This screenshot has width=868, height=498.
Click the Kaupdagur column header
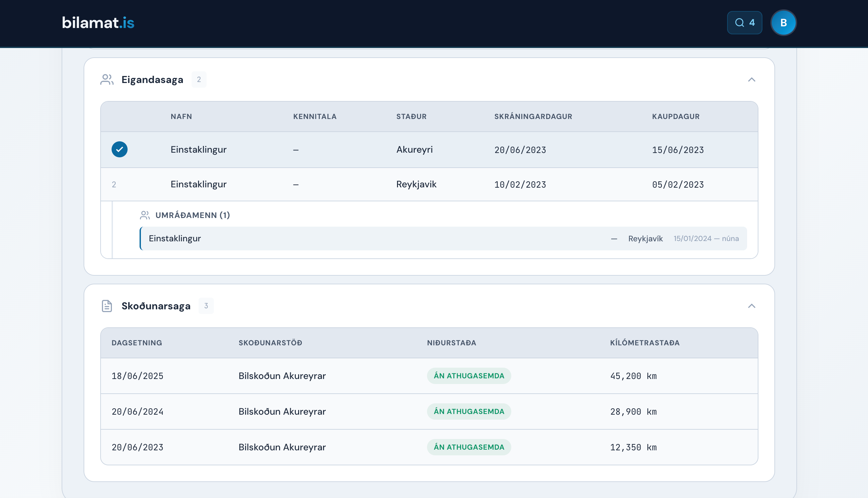(x=675, y=117)
